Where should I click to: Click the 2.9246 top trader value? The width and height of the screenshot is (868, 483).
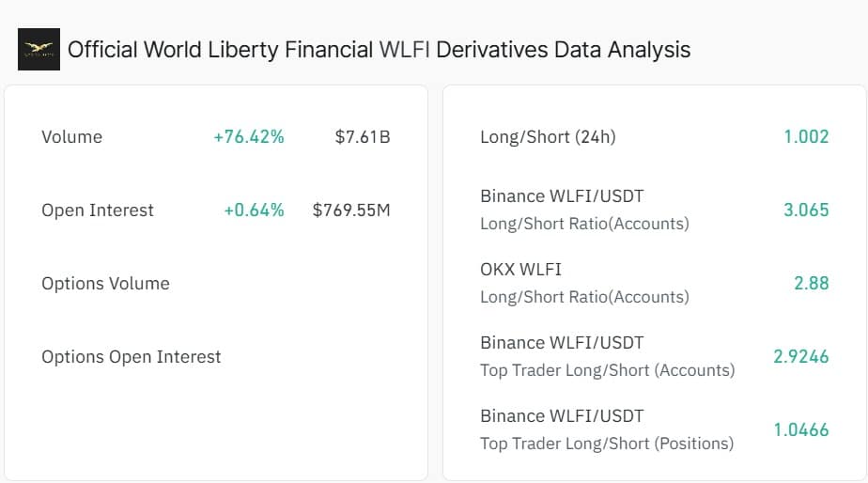[x=800, y=357]
